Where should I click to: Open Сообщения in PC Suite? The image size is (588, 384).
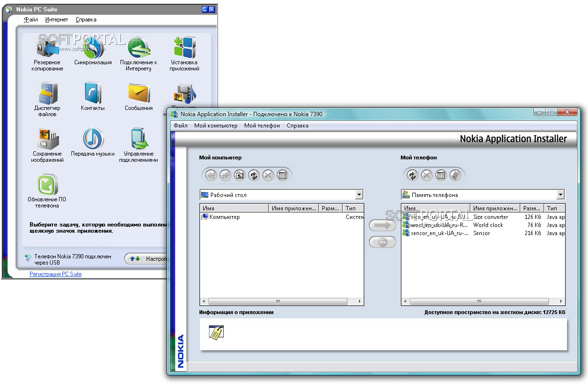[139, 96]
